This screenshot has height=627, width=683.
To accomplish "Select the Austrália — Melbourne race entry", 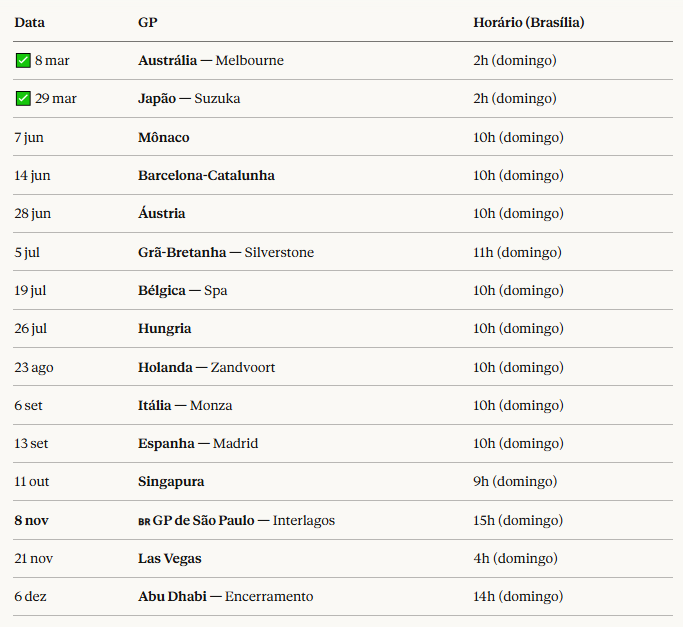I will pos(211,61).
